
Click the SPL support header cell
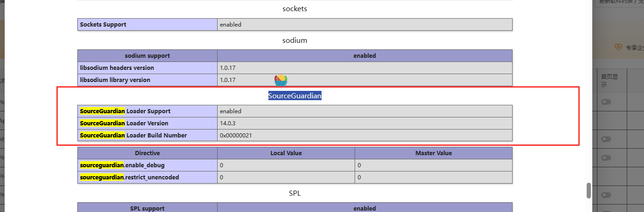tap(147, 208)
